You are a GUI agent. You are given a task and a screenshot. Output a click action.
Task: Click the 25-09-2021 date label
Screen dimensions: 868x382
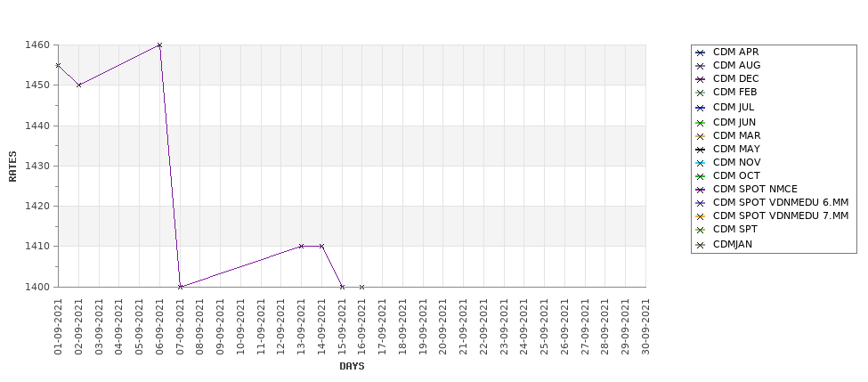coord(544,327)
